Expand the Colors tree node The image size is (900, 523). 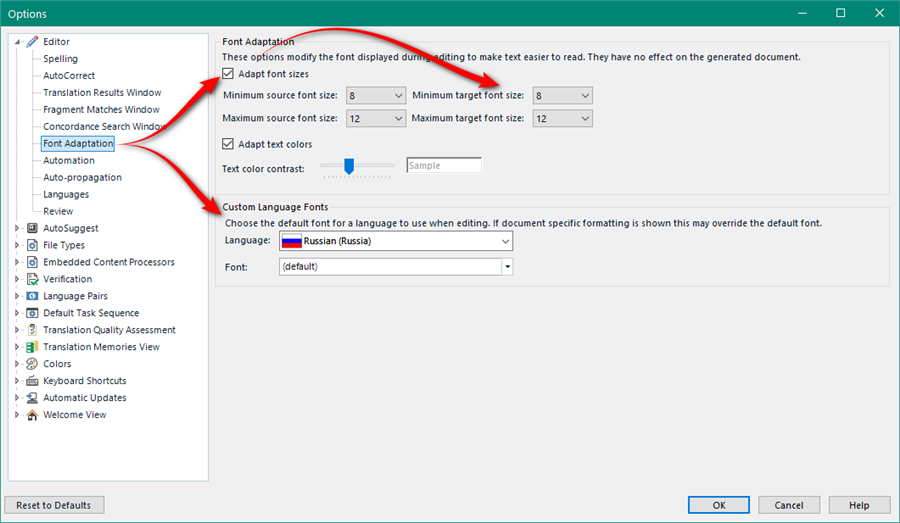pyautogui.click(x=17, y=363)
